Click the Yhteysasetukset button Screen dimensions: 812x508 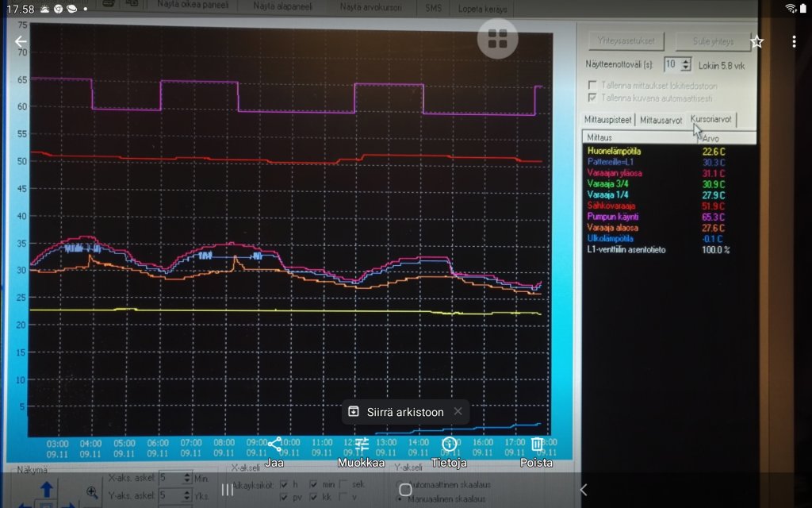click(626, 41)
